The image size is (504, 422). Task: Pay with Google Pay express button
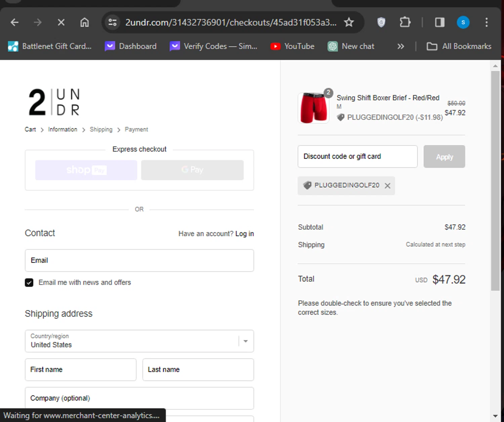192,170
